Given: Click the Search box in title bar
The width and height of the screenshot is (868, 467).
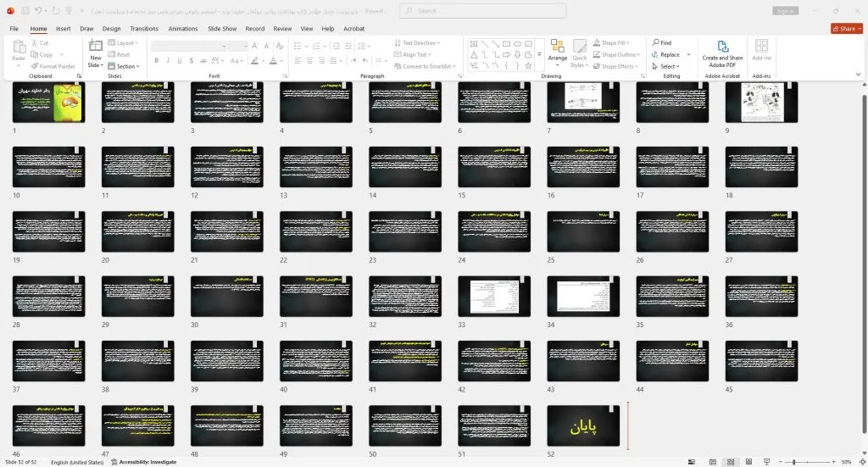Looking at the screenshot, I should coord(482,10).
